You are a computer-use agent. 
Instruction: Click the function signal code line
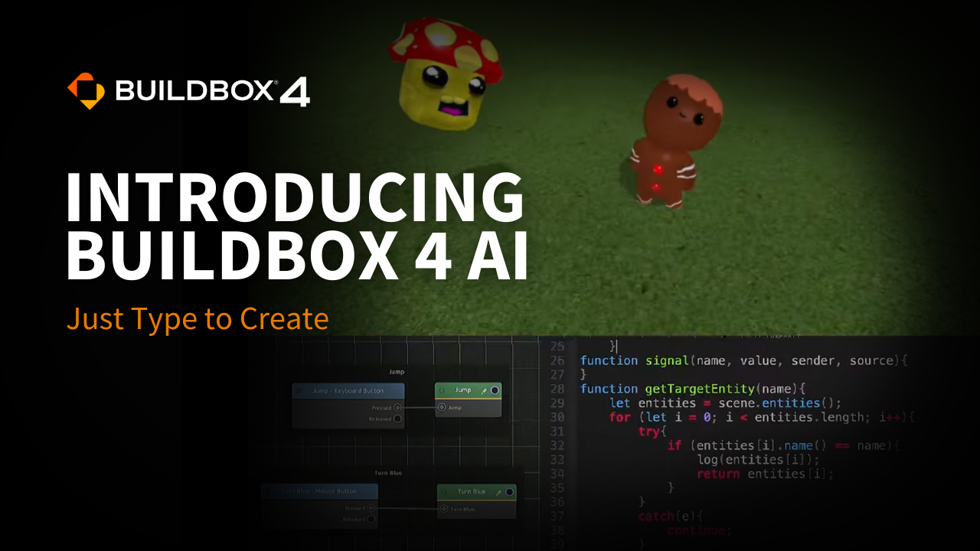743,360
